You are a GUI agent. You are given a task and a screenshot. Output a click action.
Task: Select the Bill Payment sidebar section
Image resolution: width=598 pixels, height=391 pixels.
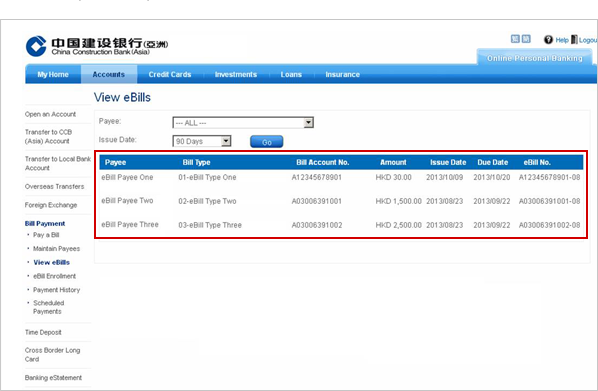coord(45,223)
